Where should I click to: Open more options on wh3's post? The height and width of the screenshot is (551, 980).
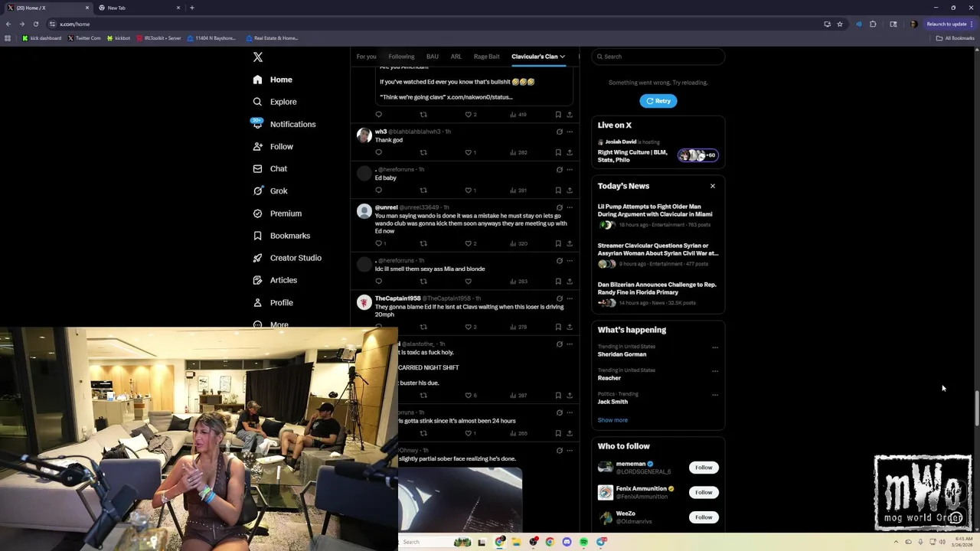point(569,132)
